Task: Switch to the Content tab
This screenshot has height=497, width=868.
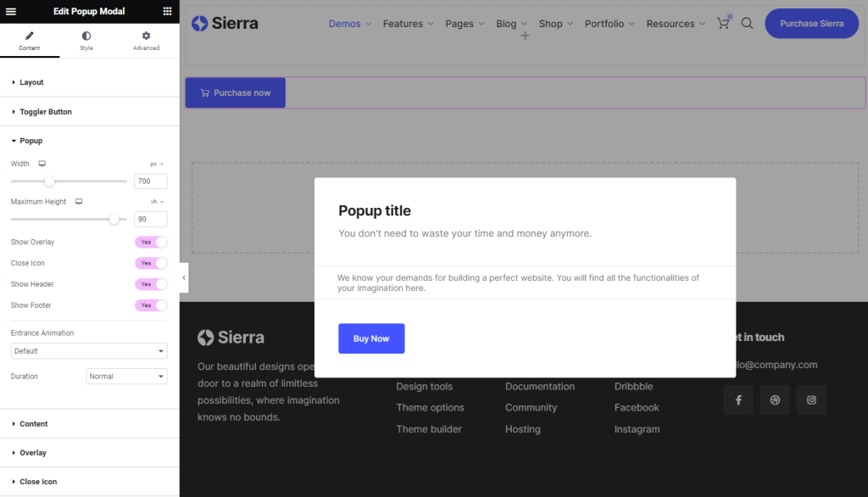Action: point(30,41)
